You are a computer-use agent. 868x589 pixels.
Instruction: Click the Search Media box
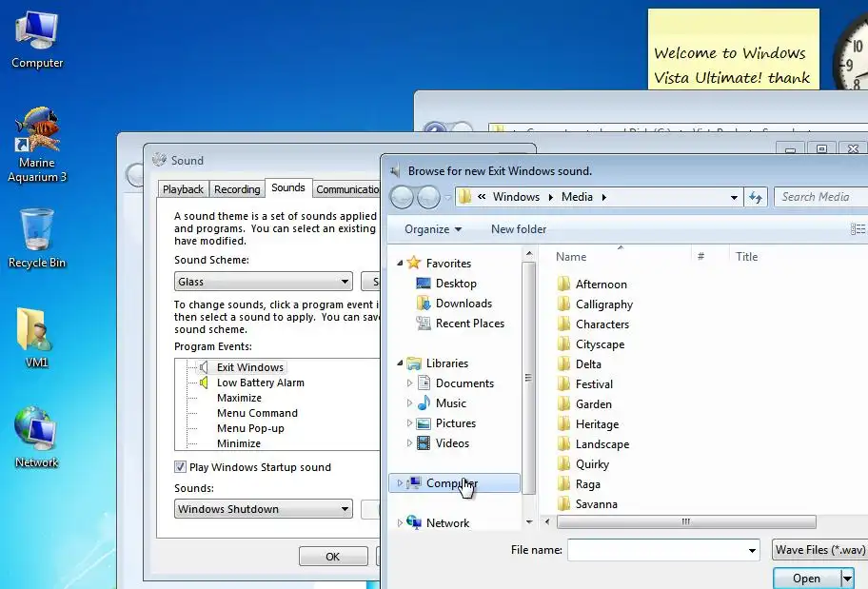point(821,197)
